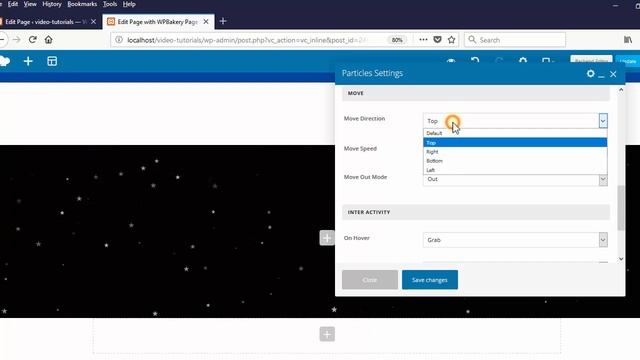Open page actions three-dots icon

click(x=423, y=40)
